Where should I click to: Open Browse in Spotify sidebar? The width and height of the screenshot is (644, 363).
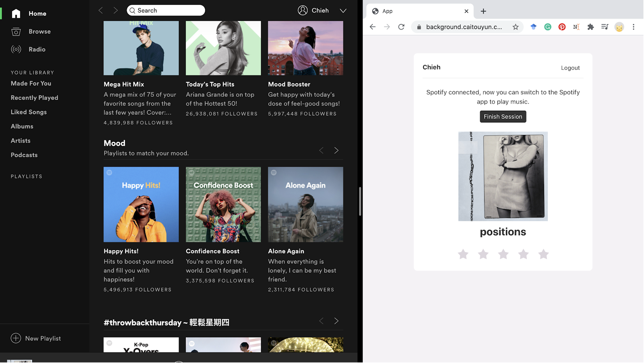pyautogui.click(x=31, y=31)
